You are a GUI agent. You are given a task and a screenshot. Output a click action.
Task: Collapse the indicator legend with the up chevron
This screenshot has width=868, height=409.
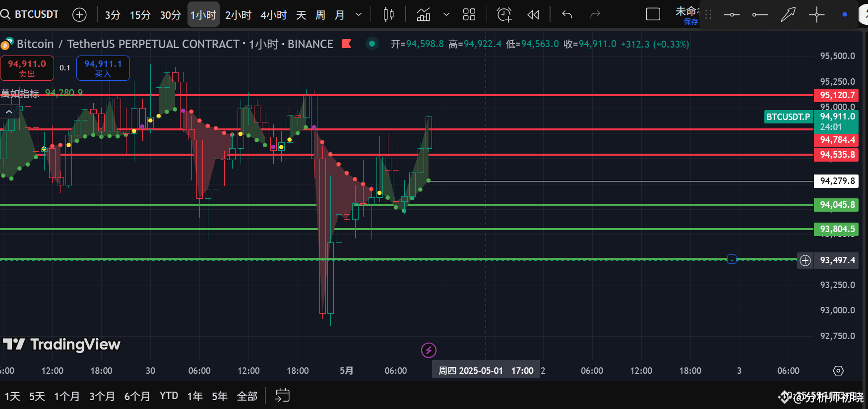pos(9,112)
